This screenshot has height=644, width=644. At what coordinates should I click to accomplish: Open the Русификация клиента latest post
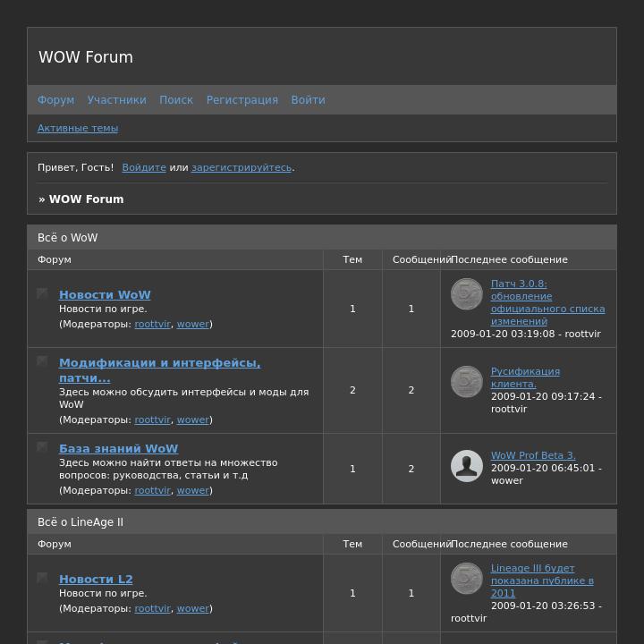(x=525, y=377)
